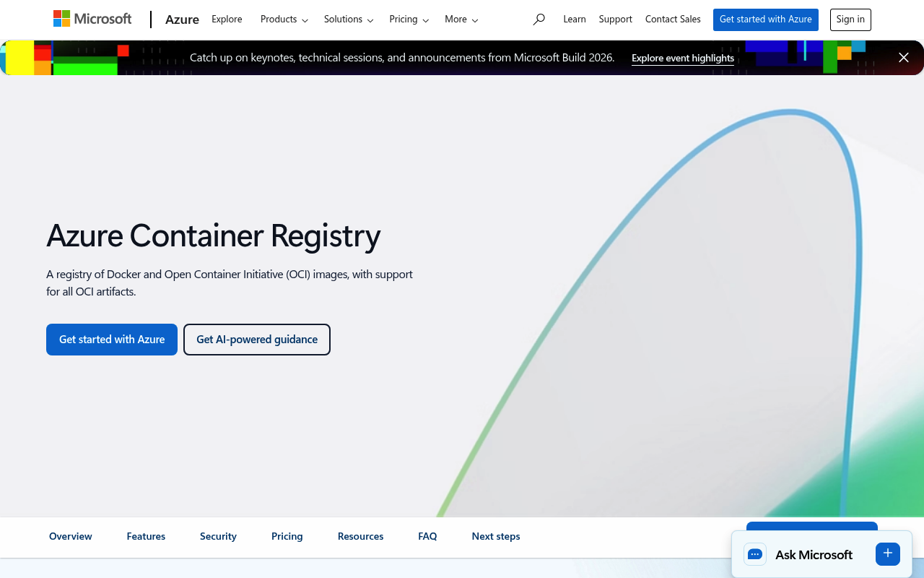
Task: Click the Ask Microsoft label
Action: click(814, 555)
